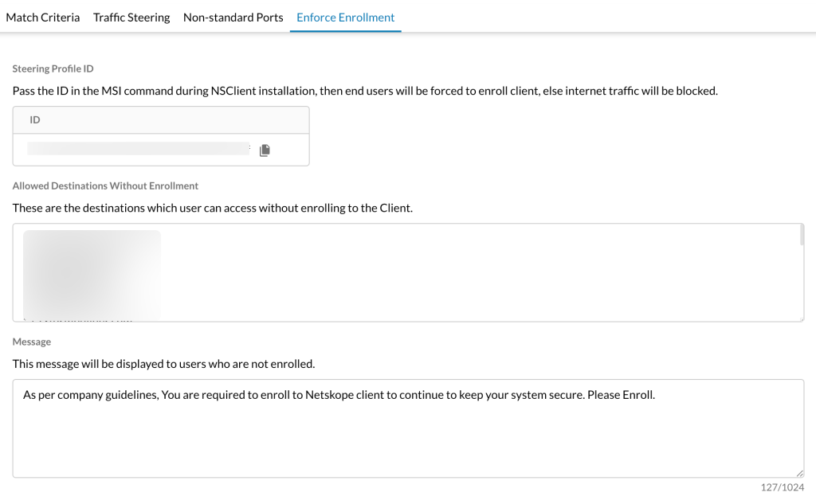Click the blurred destination list entries

click(92, 275)
